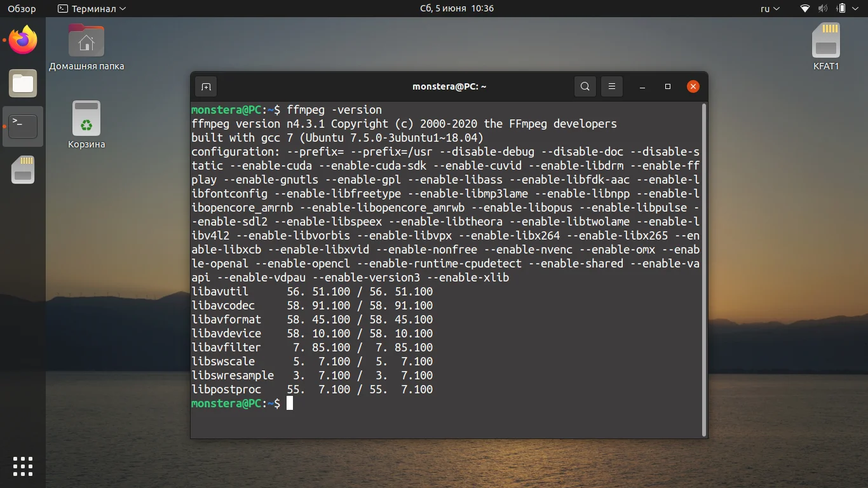Open terminal search with the magnifier button
Image resolution: width=868 pixels, height=488 pixels.
click(585, 86)
